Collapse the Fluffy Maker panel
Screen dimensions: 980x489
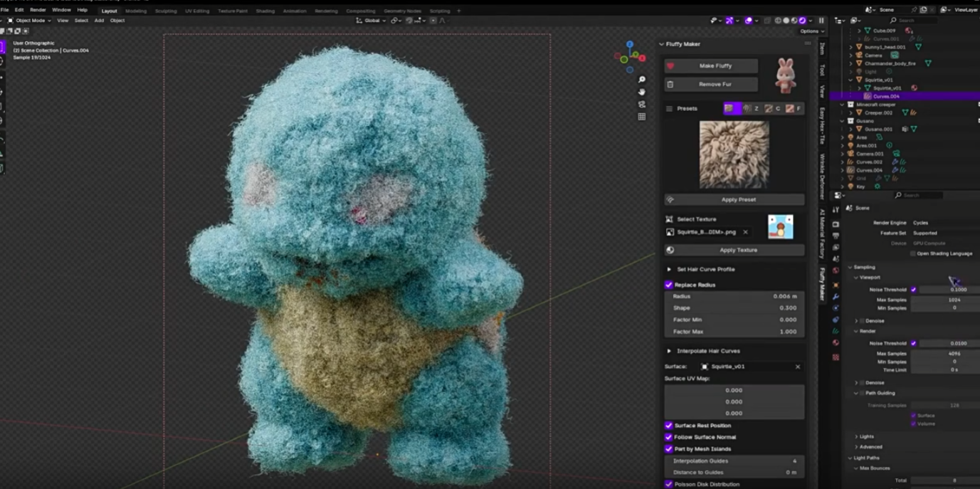(661, 44)
